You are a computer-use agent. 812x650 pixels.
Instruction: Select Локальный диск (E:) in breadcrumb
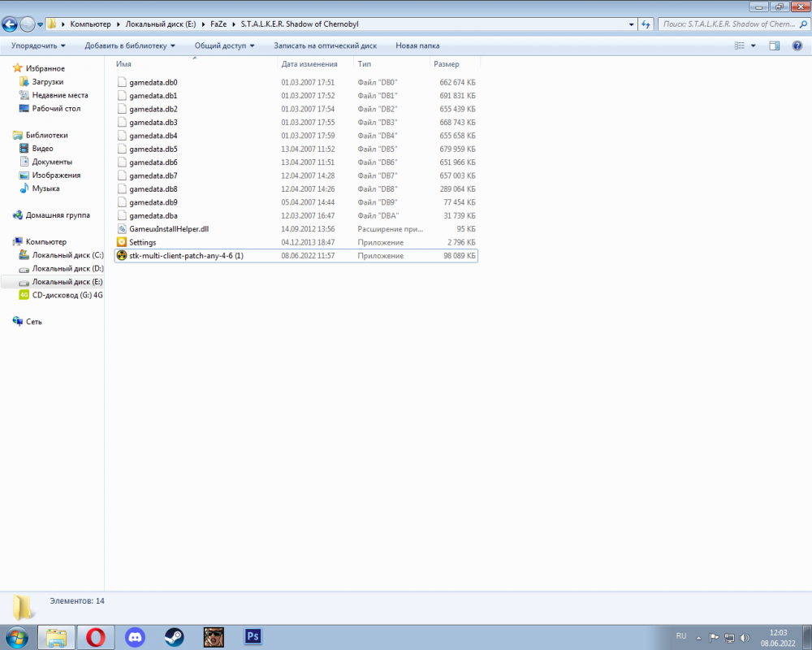(161, 24)
